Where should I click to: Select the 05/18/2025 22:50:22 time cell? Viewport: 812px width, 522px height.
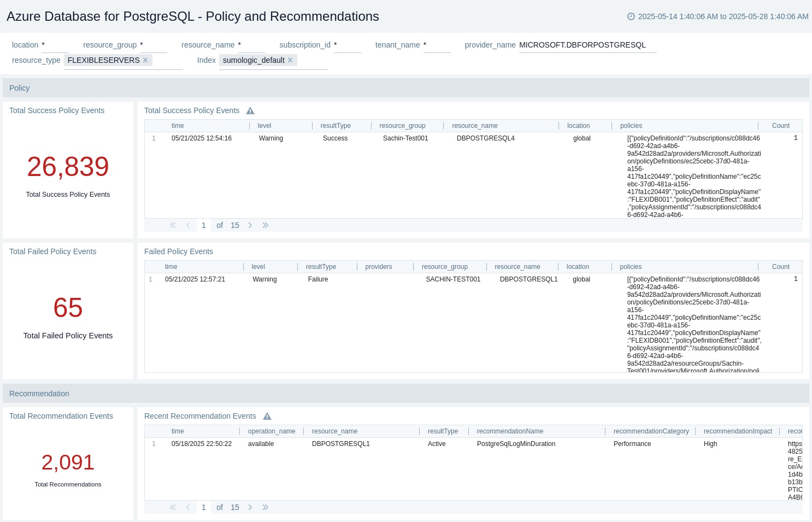pyautogui.click(x=202, y=444)
